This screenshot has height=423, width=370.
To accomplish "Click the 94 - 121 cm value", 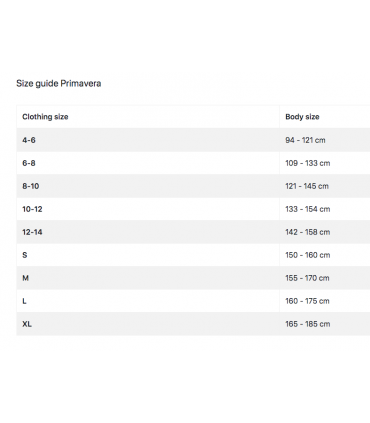I will pyautogui.click(x=305, y=140).
